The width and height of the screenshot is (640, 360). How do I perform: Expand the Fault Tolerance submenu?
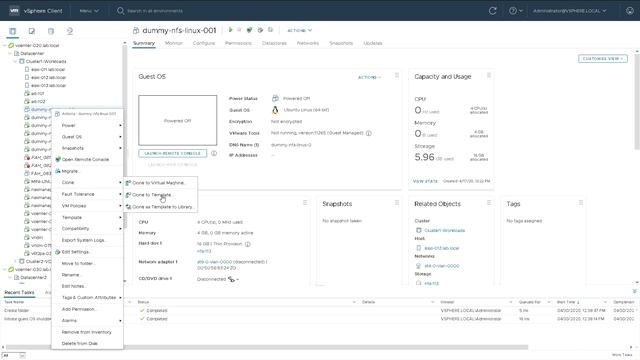point(87,194)
